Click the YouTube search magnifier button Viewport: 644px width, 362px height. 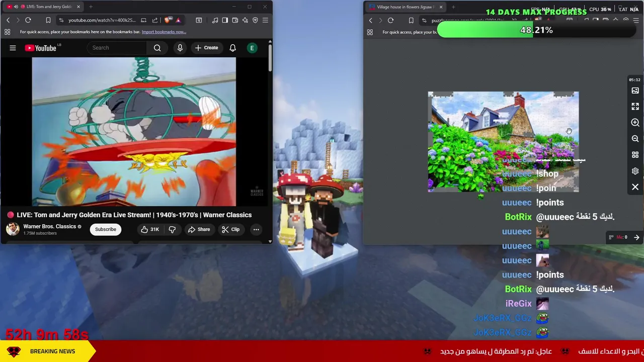[157, 48]
